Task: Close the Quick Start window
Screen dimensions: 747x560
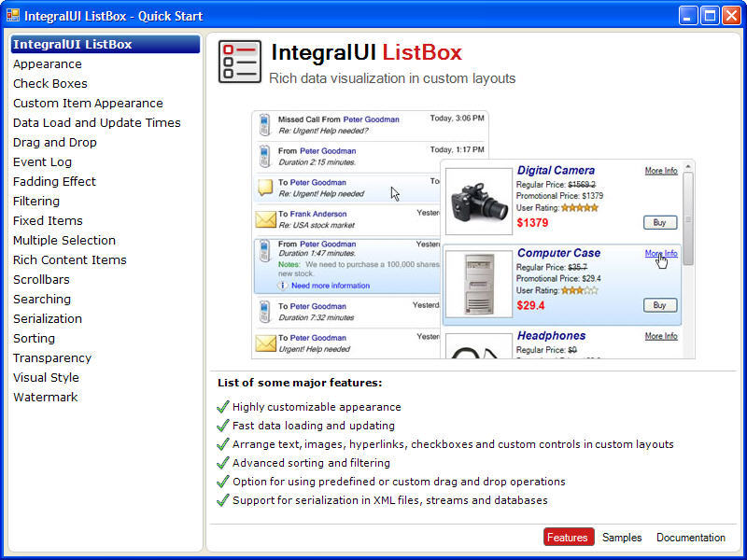Action: point(731,15)
